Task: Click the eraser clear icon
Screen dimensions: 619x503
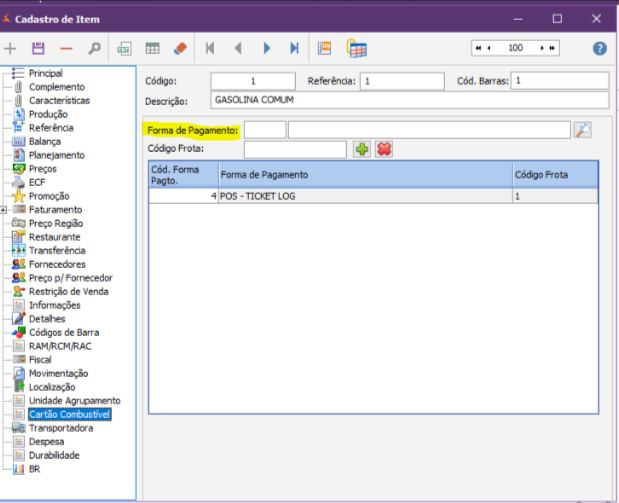Action: (x=180, y=49)
